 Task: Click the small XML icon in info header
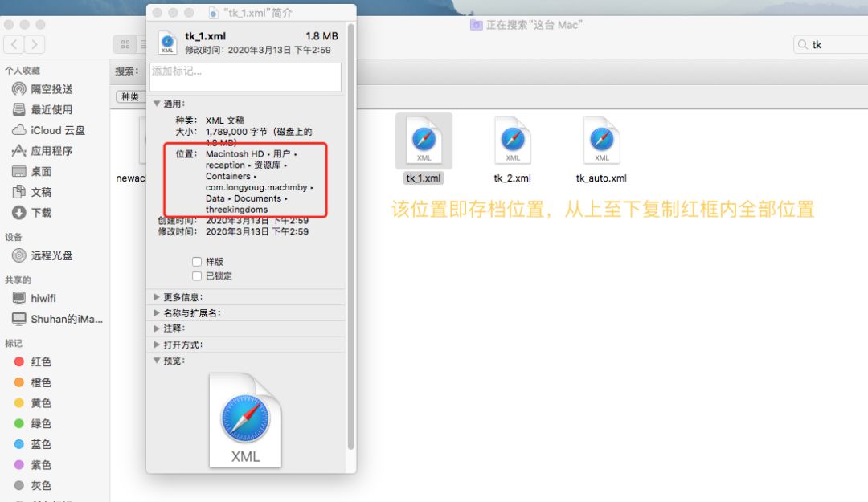[x=166, y=43]
